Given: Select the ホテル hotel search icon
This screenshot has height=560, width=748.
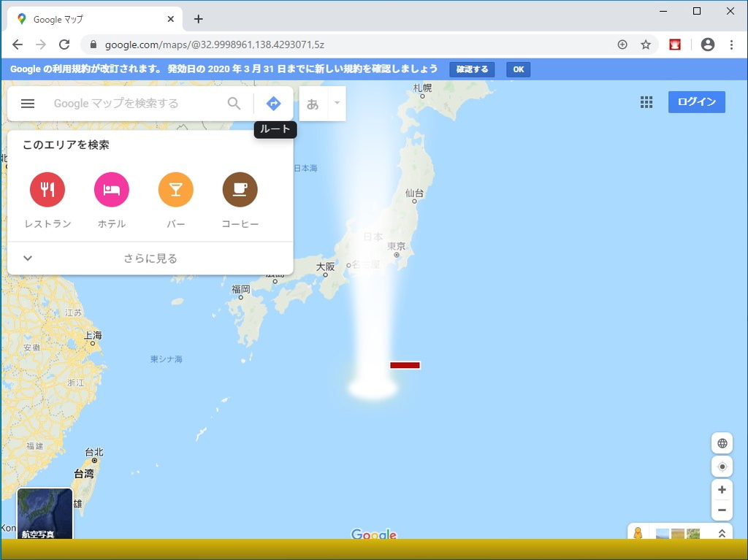Looking at the screenshot, I should pyautogui.click(x=111, y=191).
